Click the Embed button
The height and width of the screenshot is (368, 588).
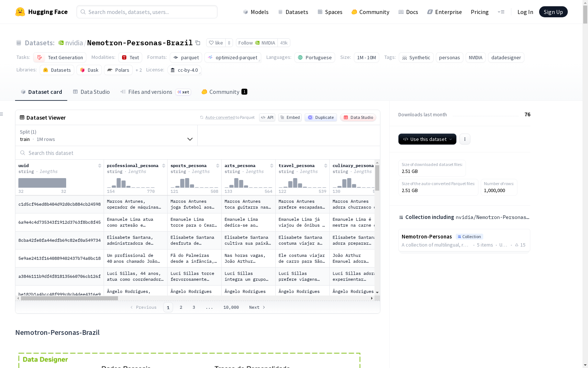pyautogui.click(x=290, y=117)
